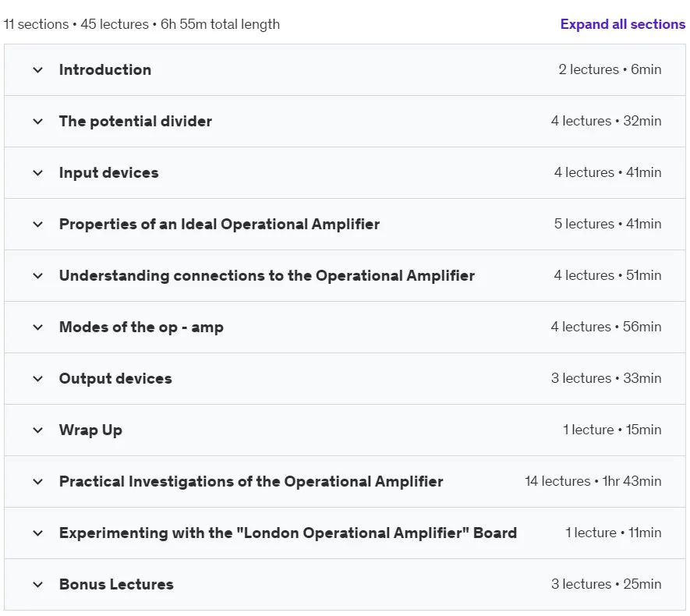Expand the Bonus Lectures chevron
690x616 pixels.
click(x=38, y=585)
